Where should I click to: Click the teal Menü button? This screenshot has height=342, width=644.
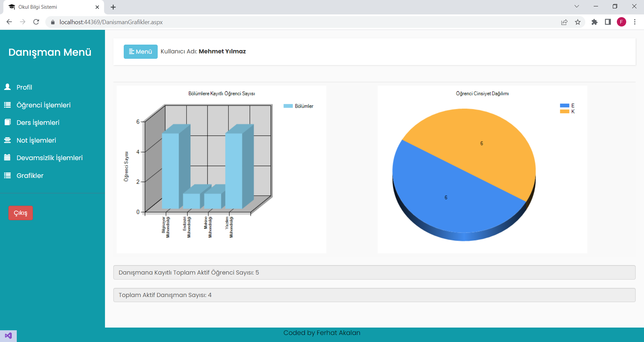click(x=141, y=51)
